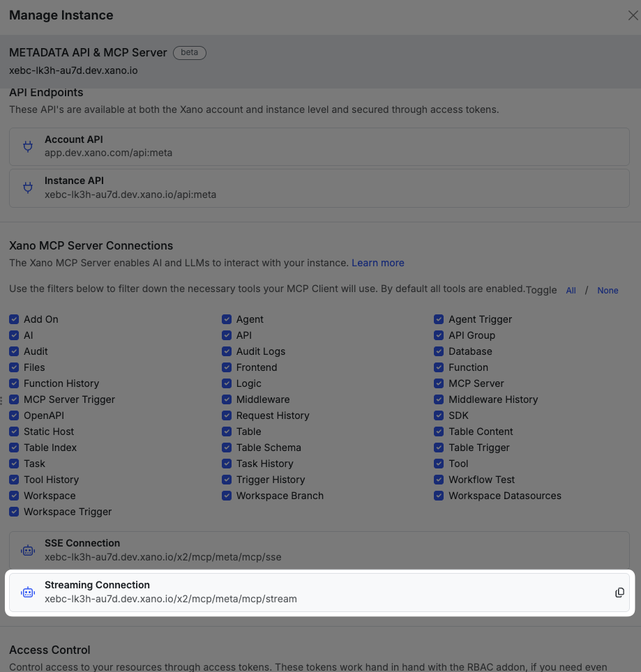Image resolution: width=641 pixels, height=672 pixels.
Task: Disable the Tool History filter
Action: [x=14, y=480]
